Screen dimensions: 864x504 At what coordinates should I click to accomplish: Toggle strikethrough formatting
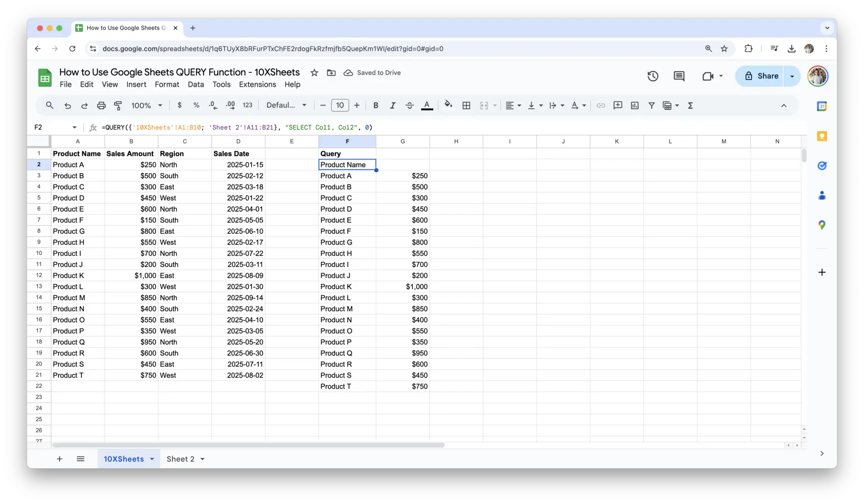point(410,105)
